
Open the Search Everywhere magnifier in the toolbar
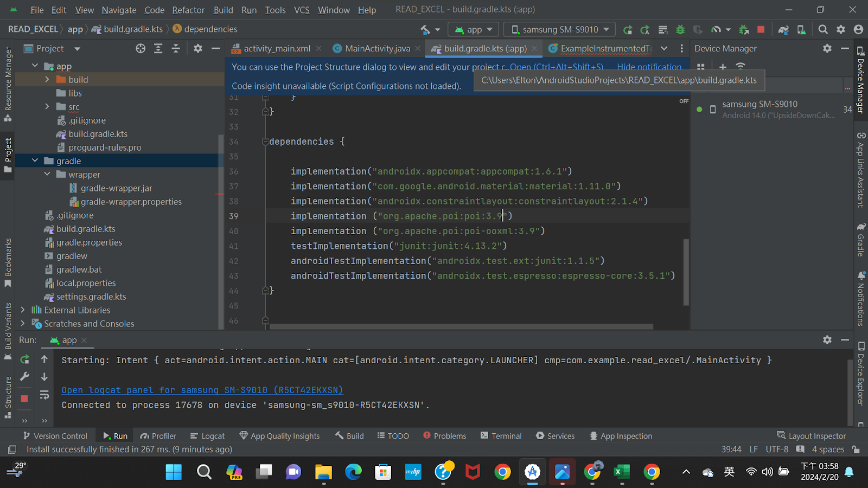(x=823, y=30)
